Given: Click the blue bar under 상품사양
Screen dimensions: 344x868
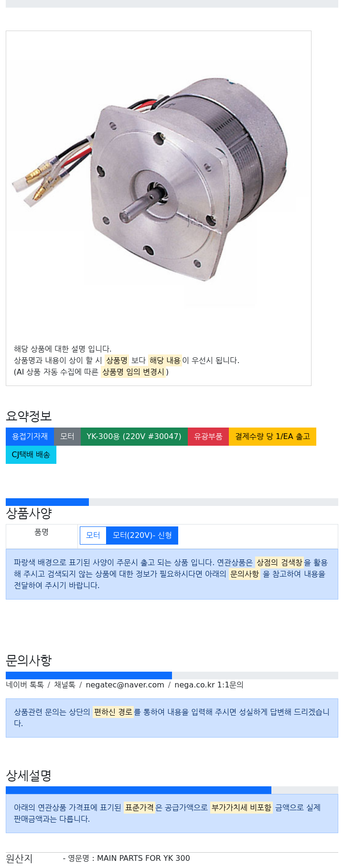Looking at the screenshot, I should click(47, 502).
